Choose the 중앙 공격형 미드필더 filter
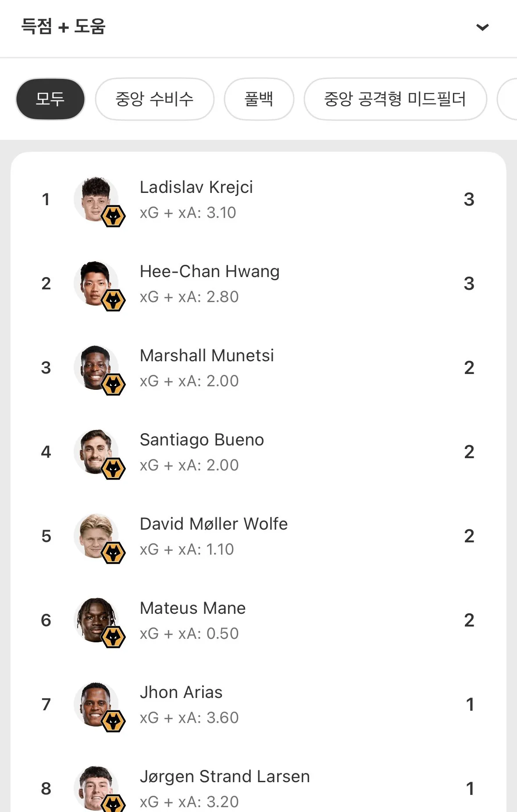517x812 pixels. click(x=395, y=99)
